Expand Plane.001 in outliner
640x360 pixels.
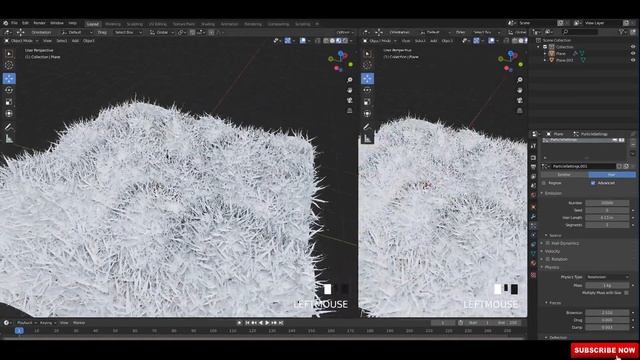click(x=545, y=60)
